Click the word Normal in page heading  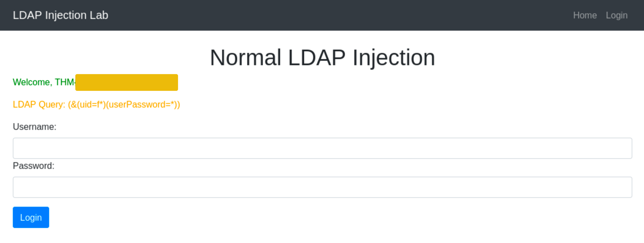tap(245, 58)
